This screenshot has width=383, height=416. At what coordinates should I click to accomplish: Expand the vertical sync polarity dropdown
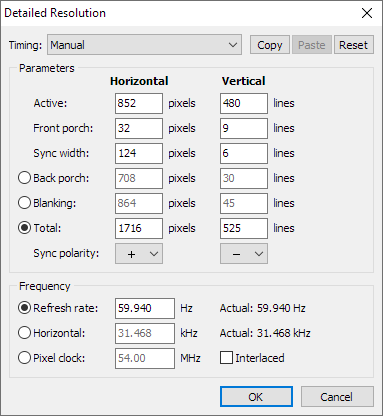(x=244, y=254)
